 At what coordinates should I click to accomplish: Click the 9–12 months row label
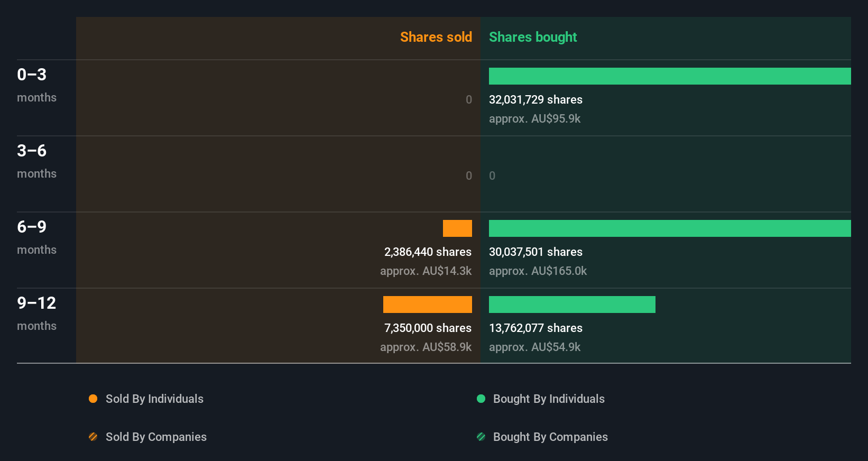tap(36, 314)
